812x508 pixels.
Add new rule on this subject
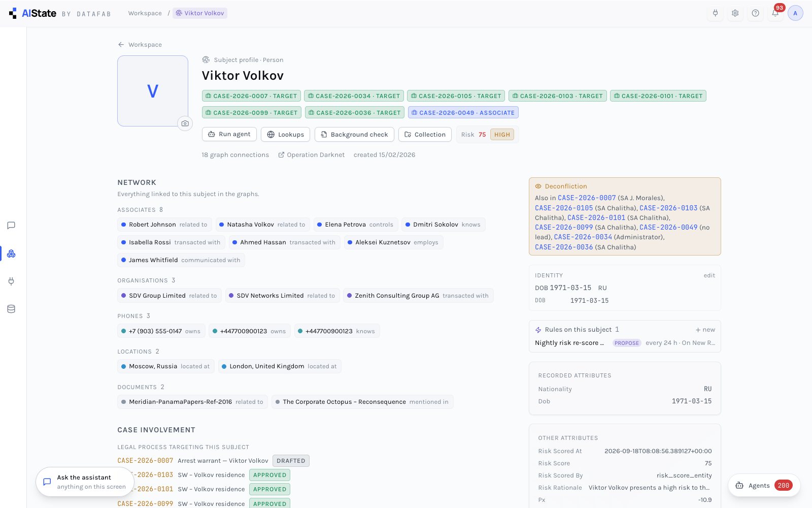coord(705,330)
